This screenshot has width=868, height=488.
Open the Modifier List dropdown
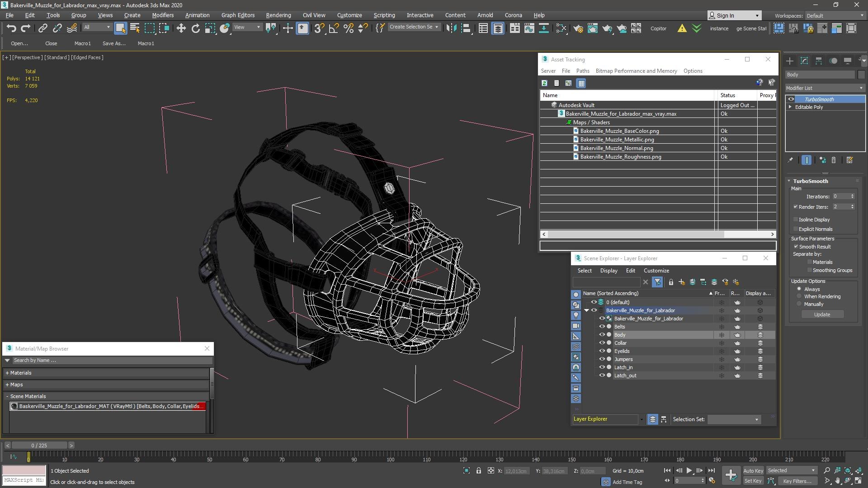point(825,88)
